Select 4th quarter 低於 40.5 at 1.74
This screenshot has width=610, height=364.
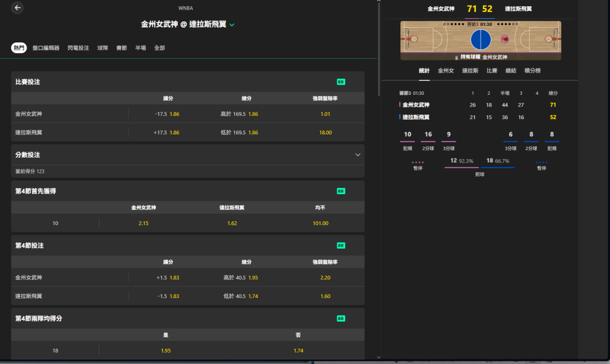coord(241,296)
